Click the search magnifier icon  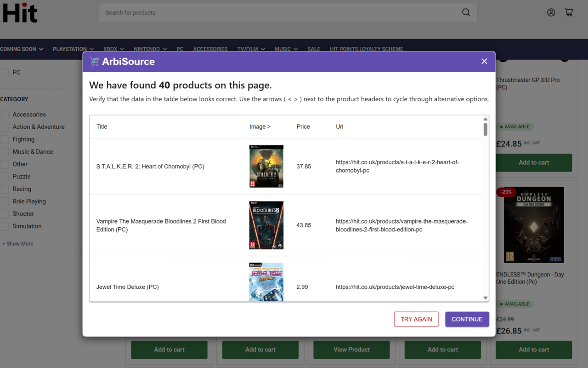tap(466, 12)
